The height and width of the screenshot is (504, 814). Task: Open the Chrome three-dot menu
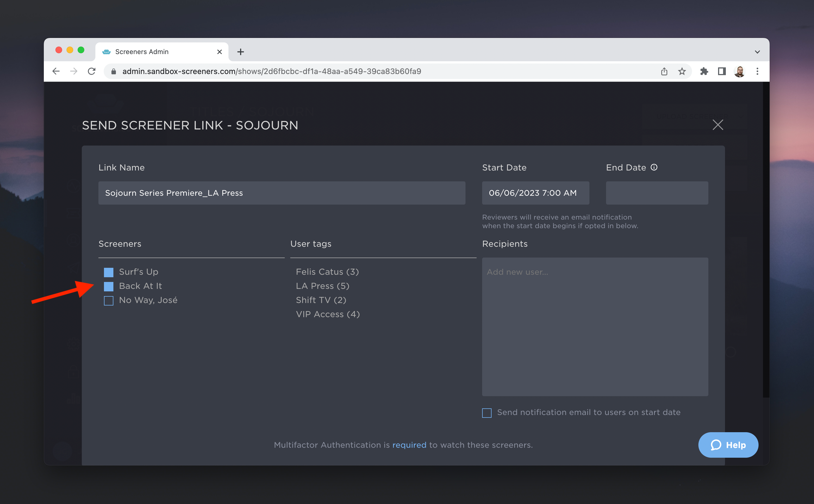[757, 71]
